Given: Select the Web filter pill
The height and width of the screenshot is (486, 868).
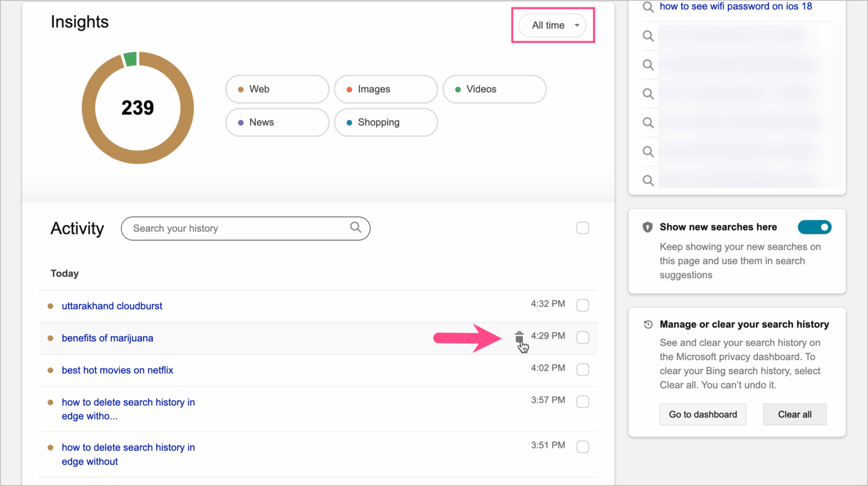Looking at the screenshot, I should click(277, 89).
